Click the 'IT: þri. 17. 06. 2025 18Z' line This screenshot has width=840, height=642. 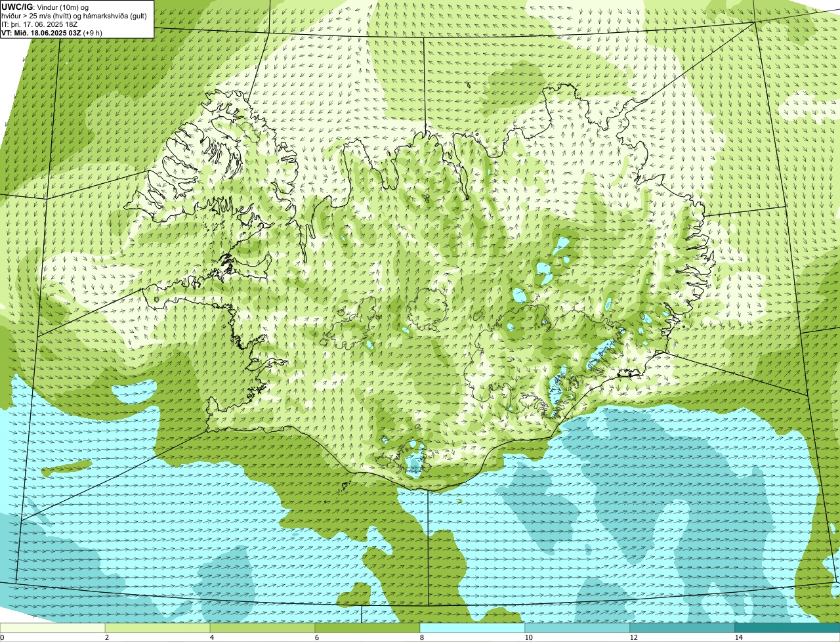(x=41, y=24)
